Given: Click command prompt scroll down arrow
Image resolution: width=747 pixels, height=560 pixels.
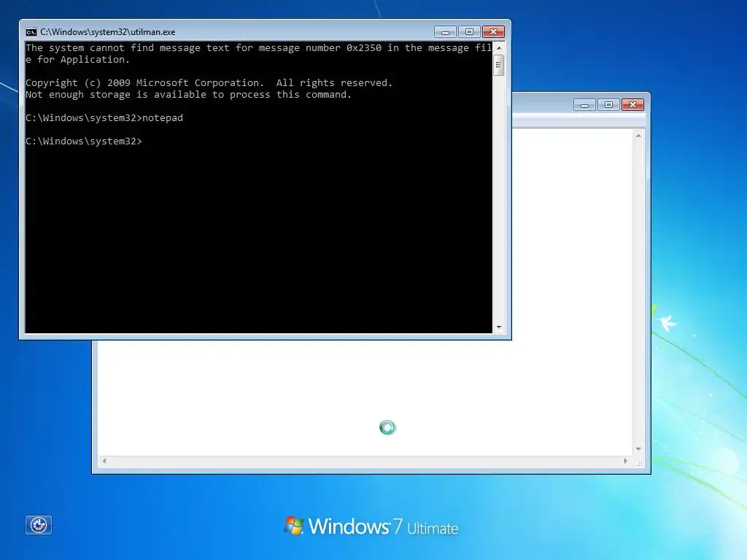Looking at the screenshot, I should [x=499, y=327].
